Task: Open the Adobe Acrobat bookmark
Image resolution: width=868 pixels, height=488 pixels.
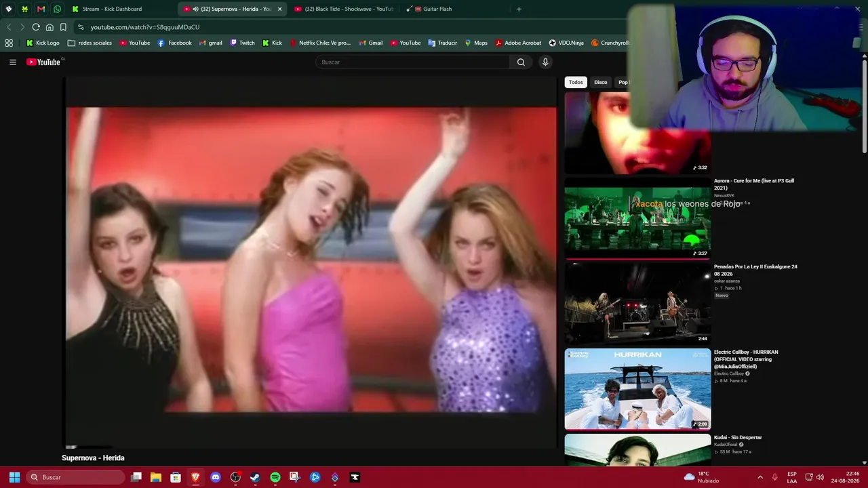Action: coord(518,43)
